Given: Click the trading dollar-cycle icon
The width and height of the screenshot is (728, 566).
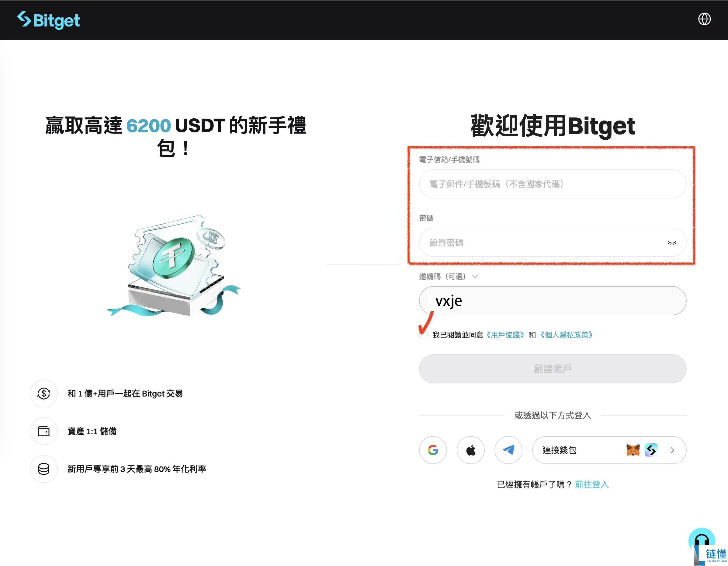Looking at the screenshot, I should pos(44,393).
